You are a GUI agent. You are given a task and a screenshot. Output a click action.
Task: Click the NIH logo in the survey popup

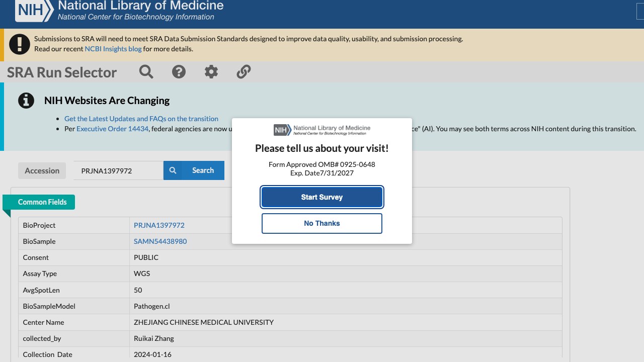click(282, 130)
